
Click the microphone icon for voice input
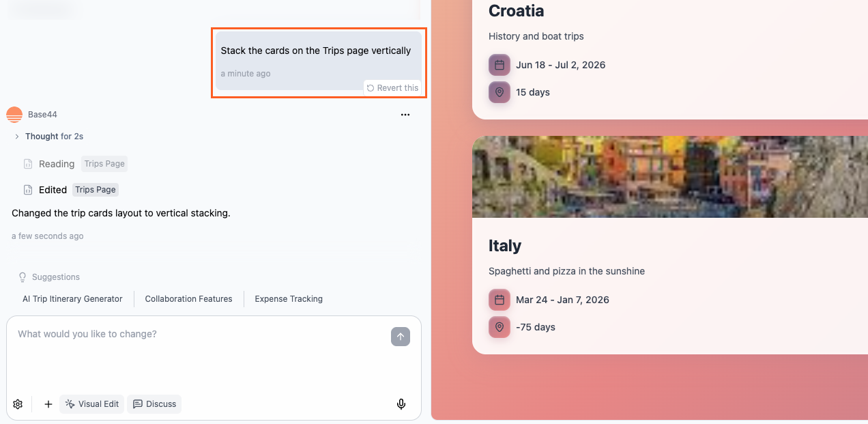pyautogui.click(x=401, y=404)
